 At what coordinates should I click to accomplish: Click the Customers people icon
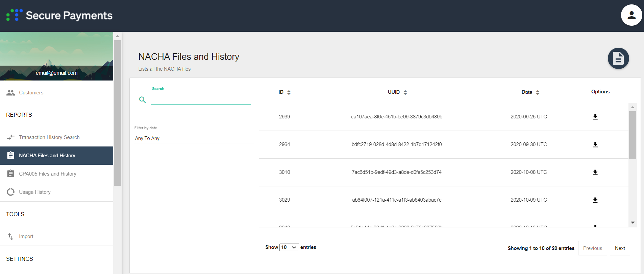click(11, 93)
